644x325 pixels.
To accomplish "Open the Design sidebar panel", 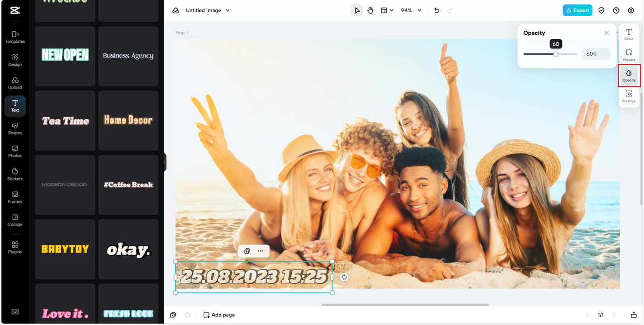I will click(15, 60).
